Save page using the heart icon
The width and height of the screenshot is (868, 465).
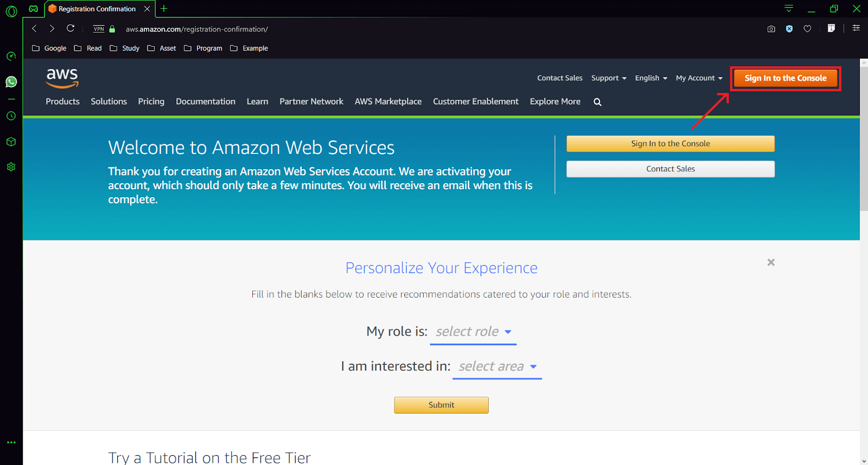[807, 29]
